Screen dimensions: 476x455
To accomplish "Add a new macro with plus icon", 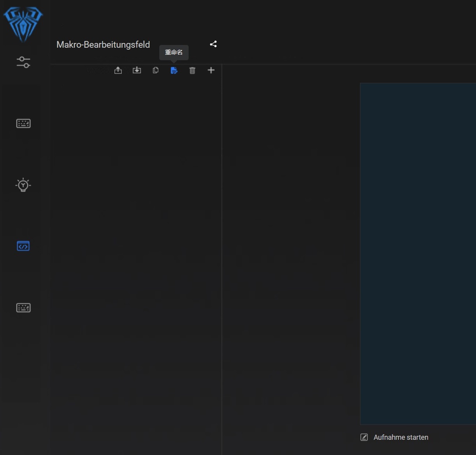I will click(211, 70).
